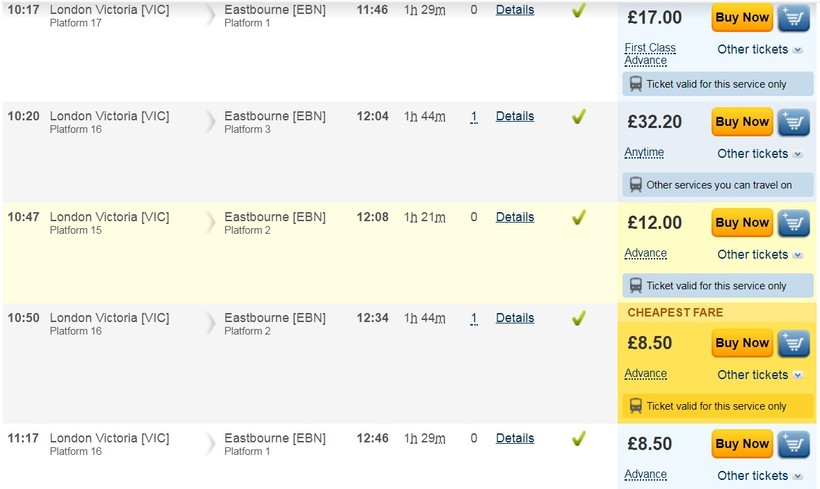View Details for the 12:34 arrival train
Image resolution: width=820 pixels, height=489 pixels.
point(515,318)
